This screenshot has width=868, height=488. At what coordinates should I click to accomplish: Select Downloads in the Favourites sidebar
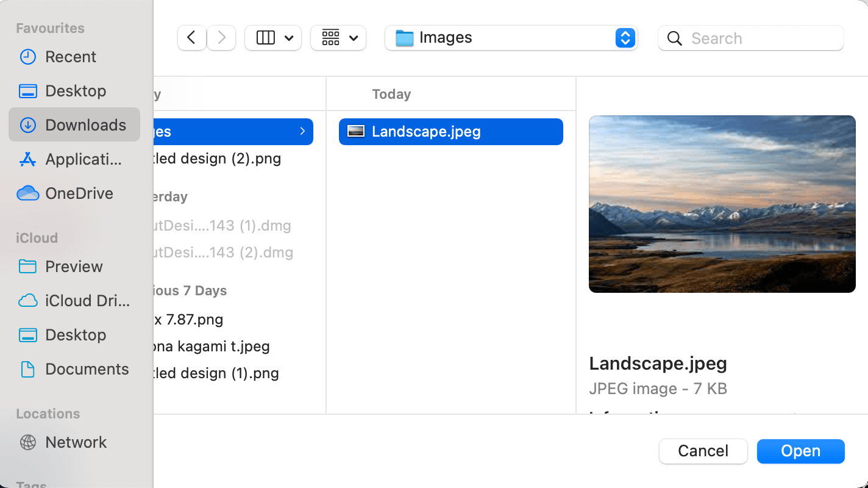tap(85, 124)
